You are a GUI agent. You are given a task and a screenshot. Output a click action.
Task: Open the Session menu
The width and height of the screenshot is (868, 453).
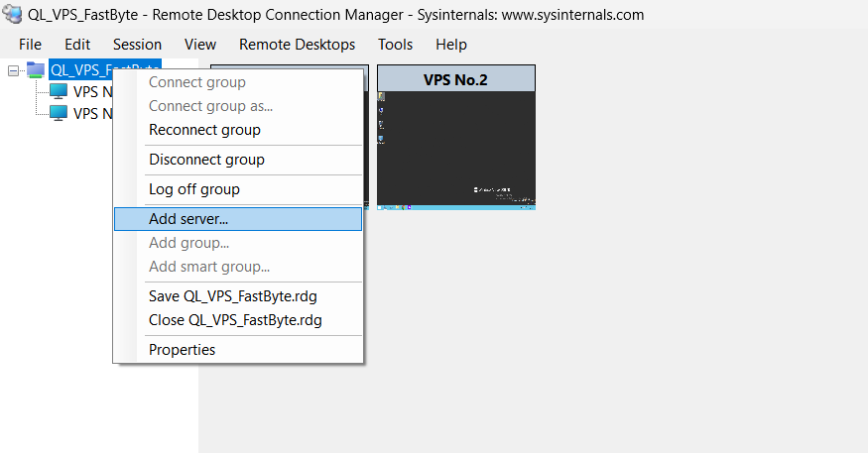(x=137, y=45)
